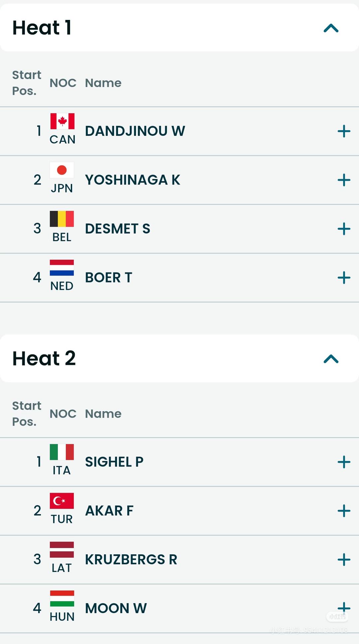Screen dimensions: 359x644
Task: Click the plus icon beside KRUZBERGS R
Action: (x=344, y=559)
